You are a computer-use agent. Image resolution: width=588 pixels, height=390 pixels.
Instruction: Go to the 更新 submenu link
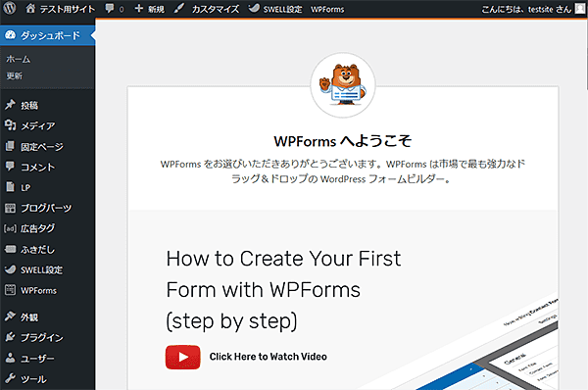coord(15,75)
